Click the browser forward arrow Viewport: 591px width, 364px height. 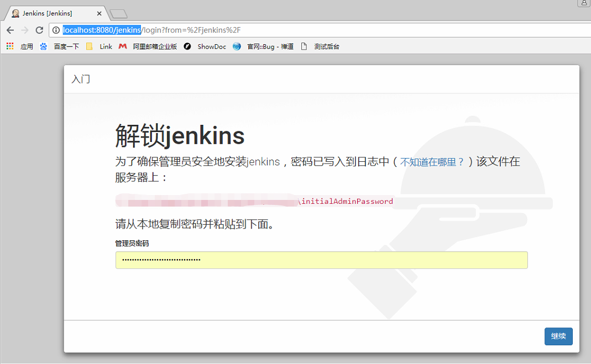click(x=25, y=30)
